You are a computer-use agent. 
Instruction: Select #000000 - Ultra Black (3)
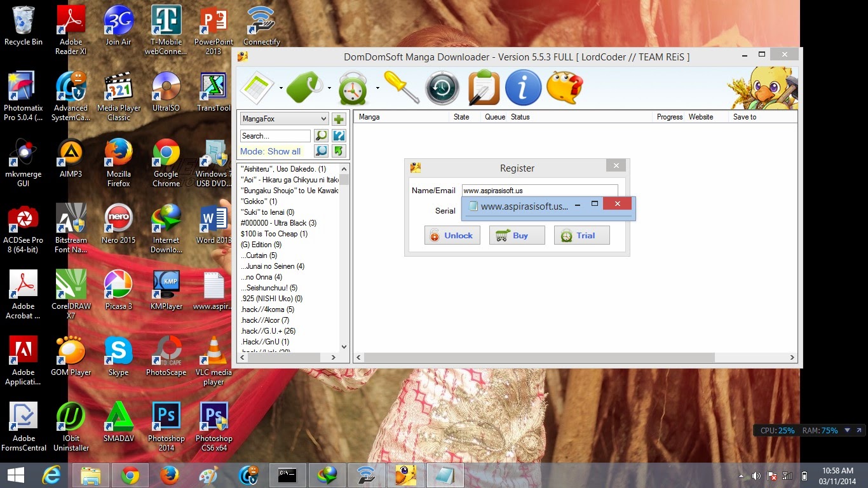(278, 223)
